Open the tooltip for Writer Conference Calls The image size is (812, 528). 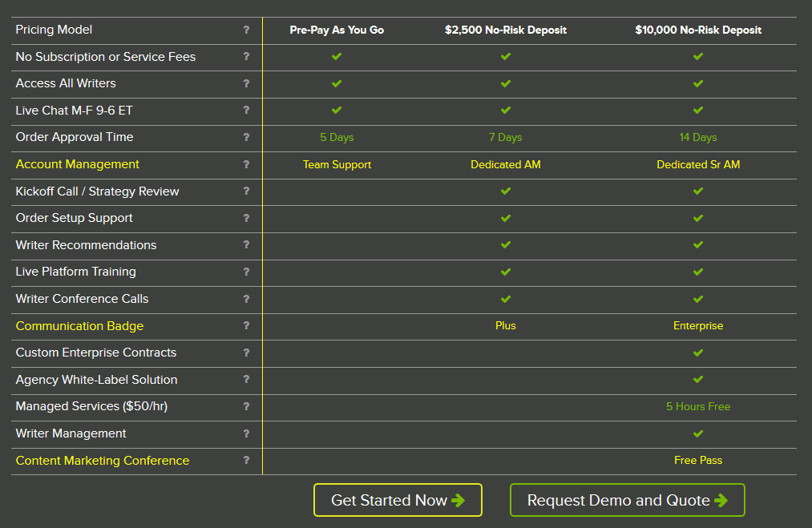246,299
